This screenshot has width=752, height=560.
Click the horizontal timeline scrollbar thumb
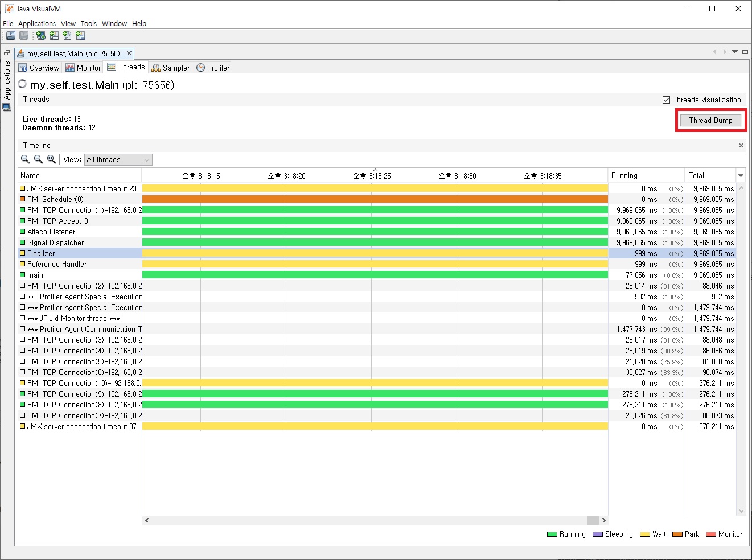pyautogui.click(x=593, y=520)
